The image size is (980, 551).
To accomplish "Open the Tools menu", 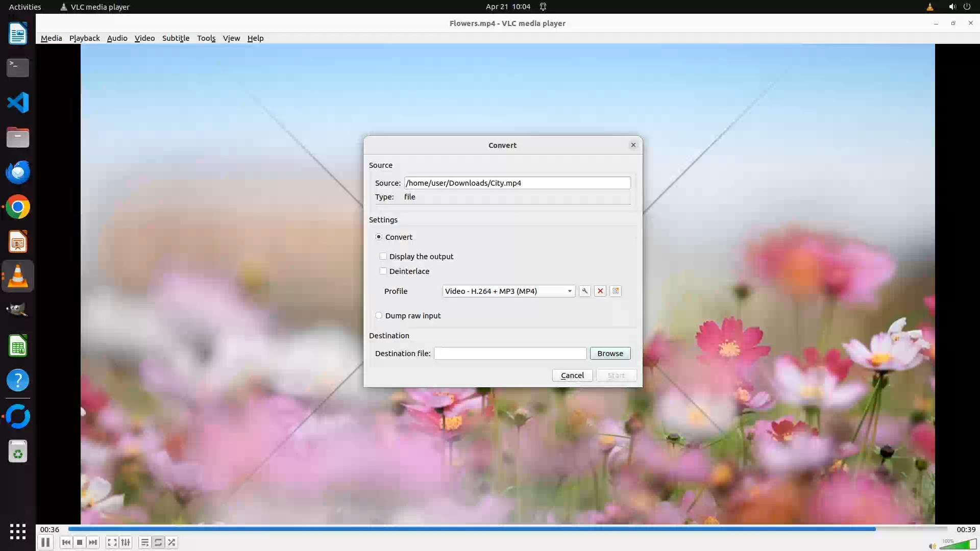I will pos(206,38).
